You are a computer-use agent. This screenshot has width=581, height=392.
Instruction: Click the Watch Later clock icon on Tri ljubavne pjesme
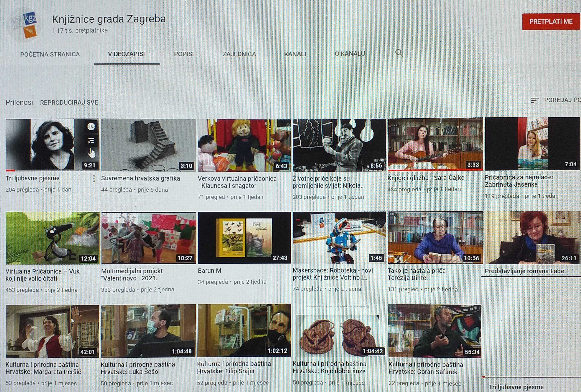point(91,126)
